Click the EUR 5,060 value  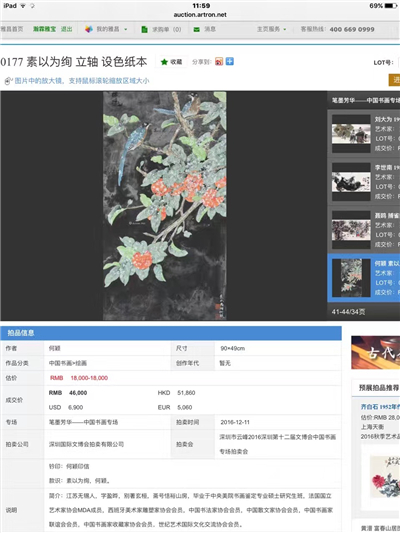(175, 407)
